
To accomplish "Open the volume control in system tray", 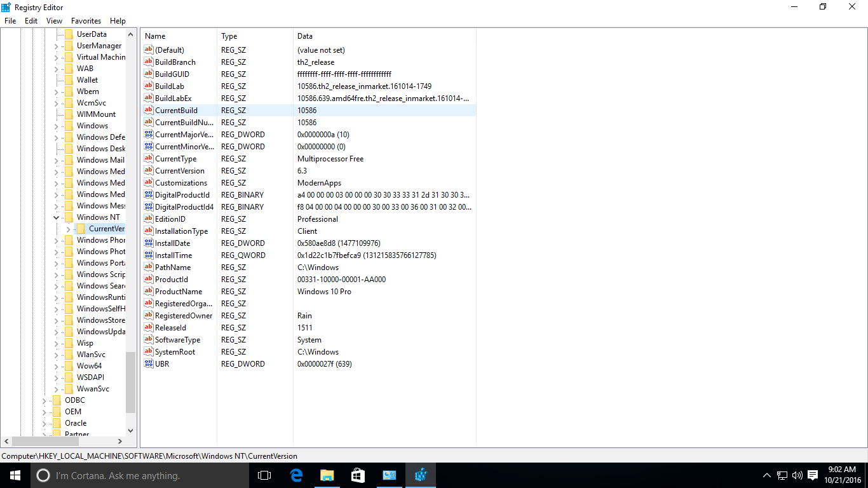I will coord(796,475).
